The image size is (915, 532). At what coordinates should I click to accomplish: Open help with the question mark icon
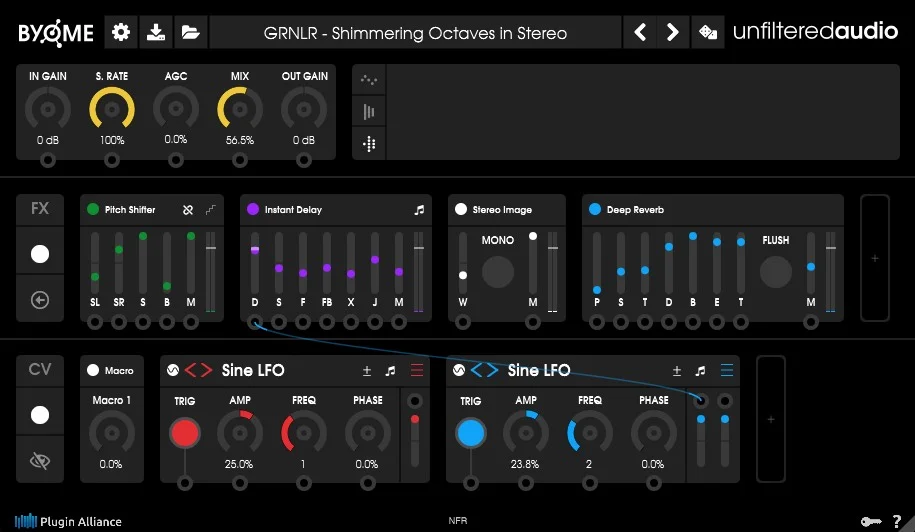coord(897,521)
